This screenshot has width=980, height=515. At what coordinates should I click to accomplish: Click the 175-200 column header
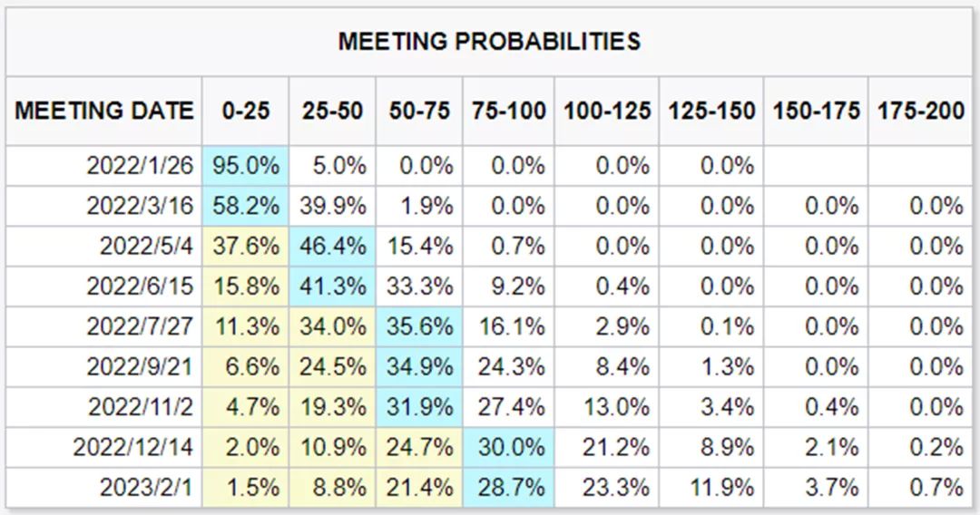point(921,112)
